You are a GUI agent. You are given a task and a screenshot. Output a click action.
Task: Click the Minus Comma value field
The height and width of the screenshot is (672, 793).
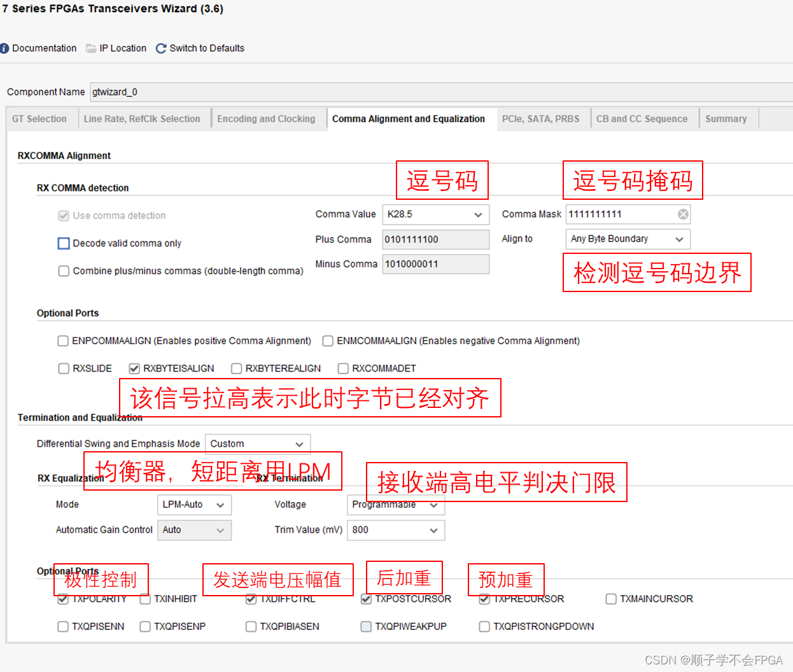point(436,264)
